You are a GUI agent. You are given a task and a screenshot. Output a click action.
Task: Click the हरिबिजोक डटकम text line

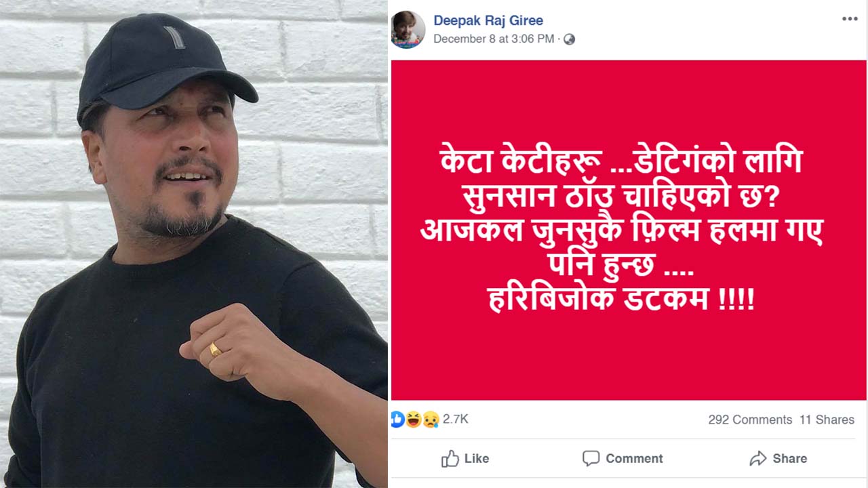(x=621, y=300)
